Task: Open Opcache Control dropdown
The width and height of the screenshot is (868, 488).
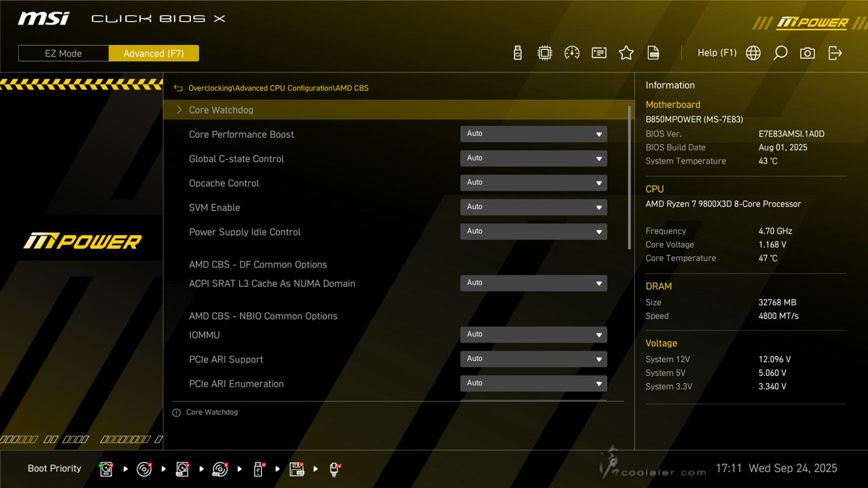Action: pos(534,183)
